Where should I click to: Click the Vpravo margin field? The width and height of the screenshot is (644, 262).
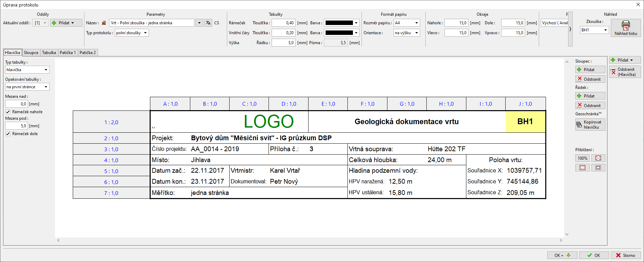[513, 33]
